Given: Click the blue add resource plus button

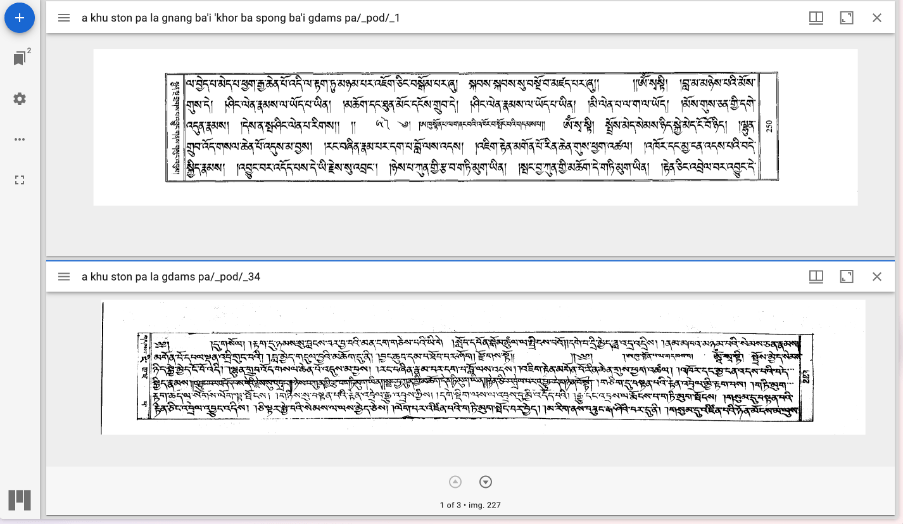Looking at the screenshot, I should click(x=19, y=18).
